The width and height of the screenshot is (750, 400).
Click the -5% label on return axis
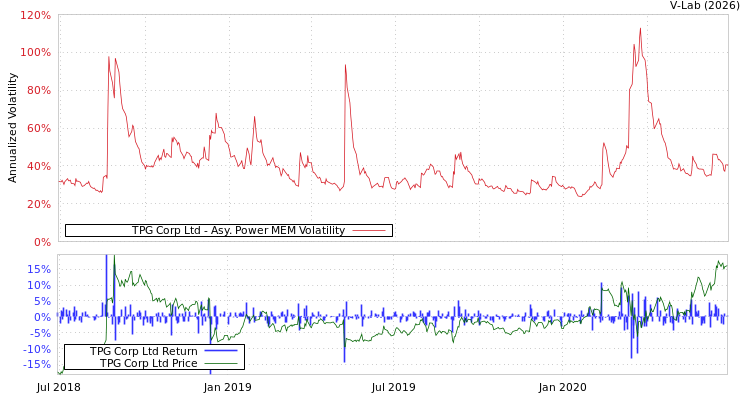click(x=40, y=333)
